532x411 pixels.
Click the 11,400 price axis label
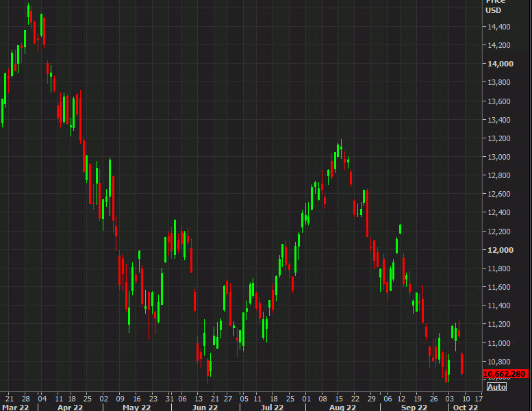[498, 306]
